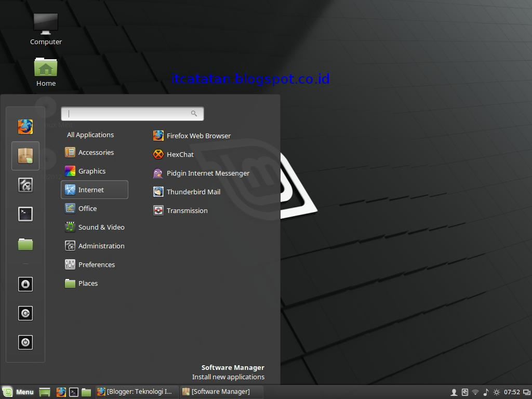Log out using the sidebar icon
The width and height of the screenshot is (532, 399).
tap(25, 313)
